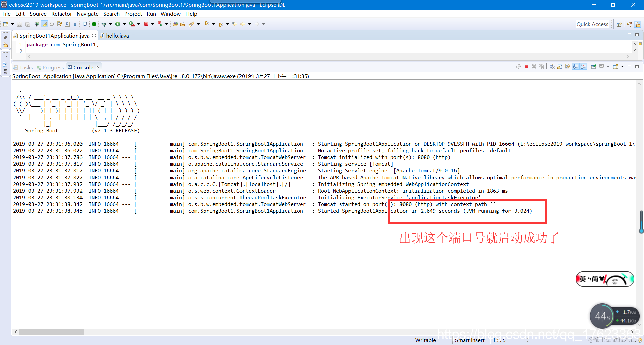Screen dimensions: 644x345
Task: Click the Open Type icon
Action: [x=175, y=24]
